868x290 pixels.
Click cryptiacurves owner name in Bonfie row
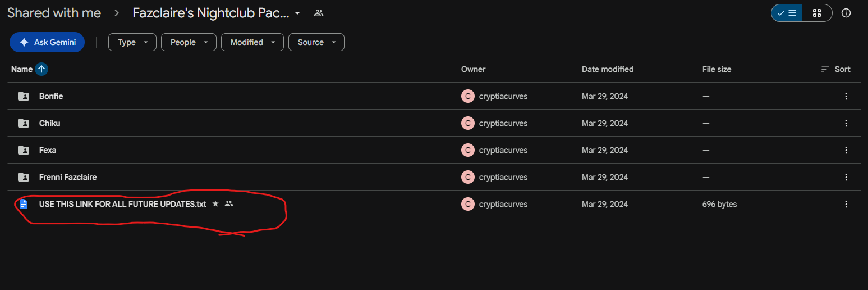tap(503, 96)
